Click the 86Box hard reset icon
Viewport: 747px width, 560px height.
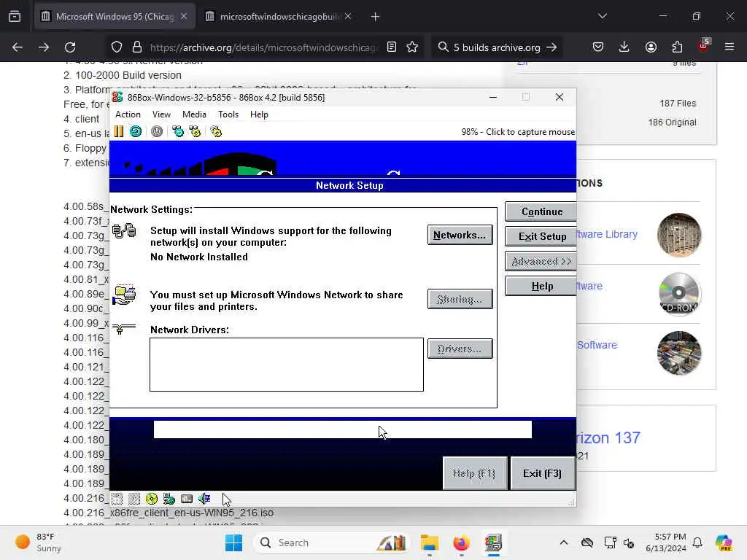(136, 131)
